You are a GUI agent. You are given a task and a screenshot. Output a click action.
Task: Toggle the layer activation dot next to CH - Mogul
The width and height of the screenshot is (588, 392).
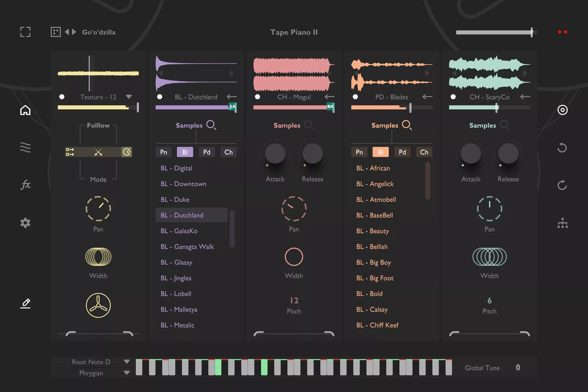[x=258, y=97]
